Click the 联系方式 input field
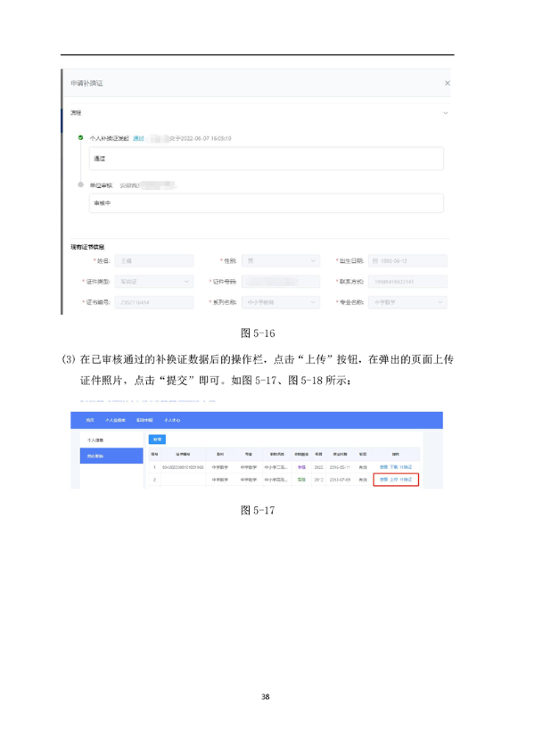Screen dimensions: 535x756 click(407, 282)
